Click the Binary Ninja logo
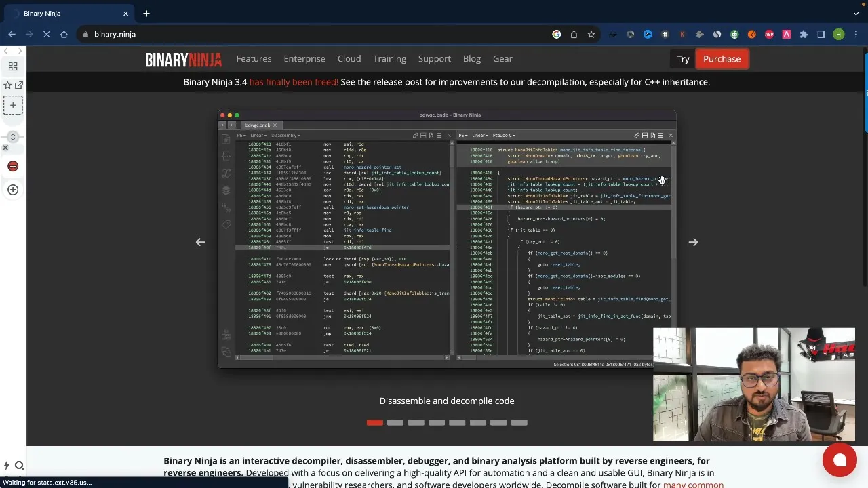 [x=183, y=60]
